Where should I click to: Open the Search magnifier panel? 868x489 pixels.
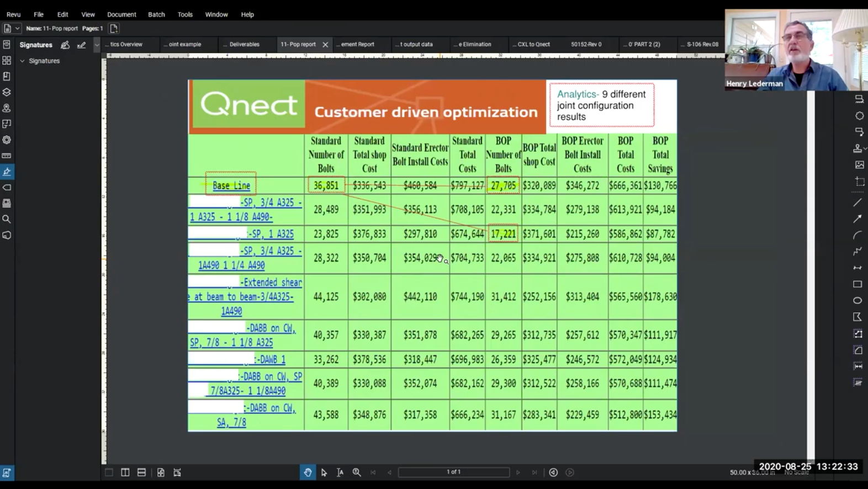pyautogui.click(x=7, y=219)
